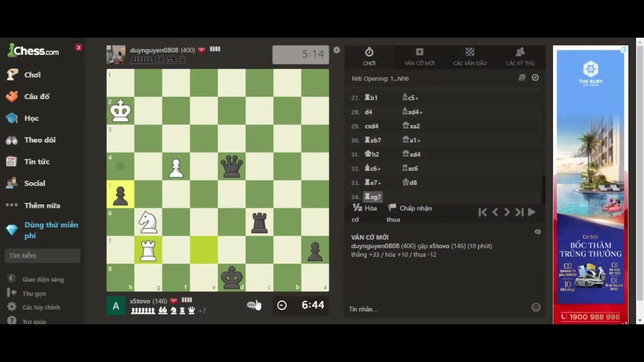
Task: Select move 28 Bxd4+
Action: (412, 112)
